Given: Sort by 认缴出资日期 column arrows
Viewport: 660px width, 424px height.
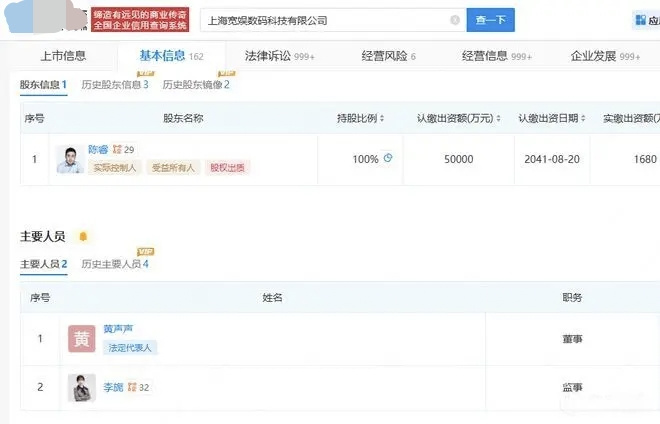Looking at the screenshot, I should pyautogui.click(x=583, y=118).
